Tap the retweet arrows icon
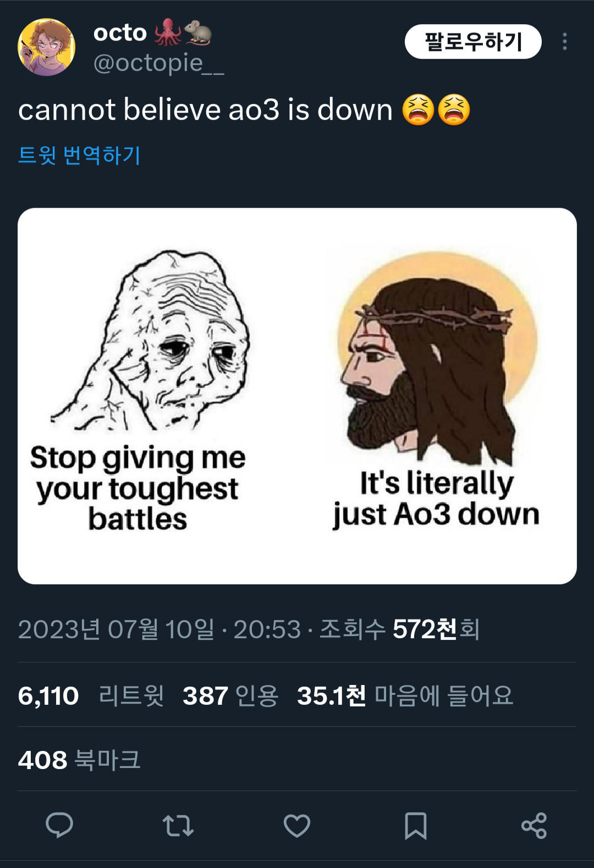The image size is (594, 868). tap(178, 826)
